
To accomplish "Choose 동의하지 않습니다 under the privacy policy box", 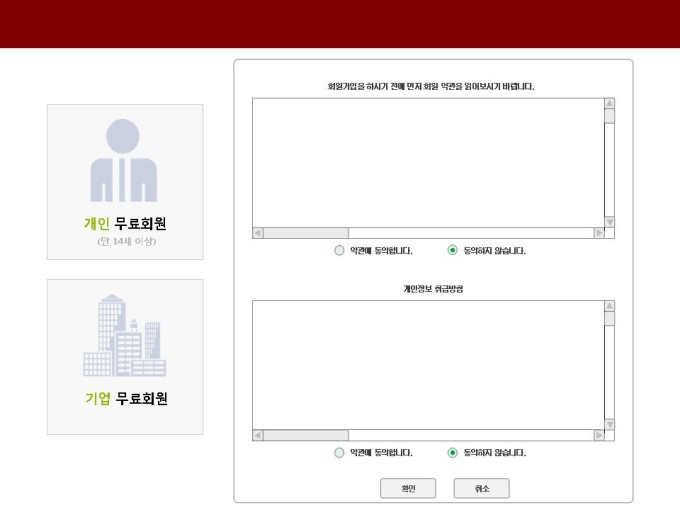I will [452, 453].
